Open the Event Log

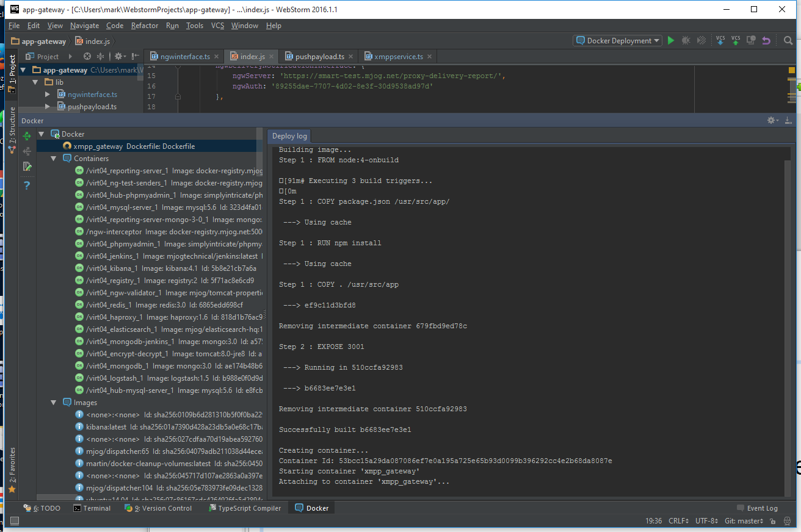[757, 508]
